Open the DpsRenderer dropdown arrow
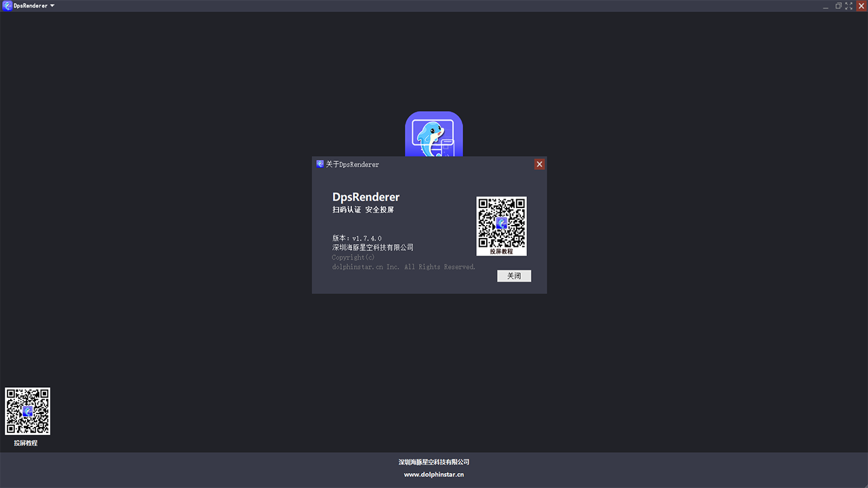Viewport: 868px width, 488px height. click(51, 5)
